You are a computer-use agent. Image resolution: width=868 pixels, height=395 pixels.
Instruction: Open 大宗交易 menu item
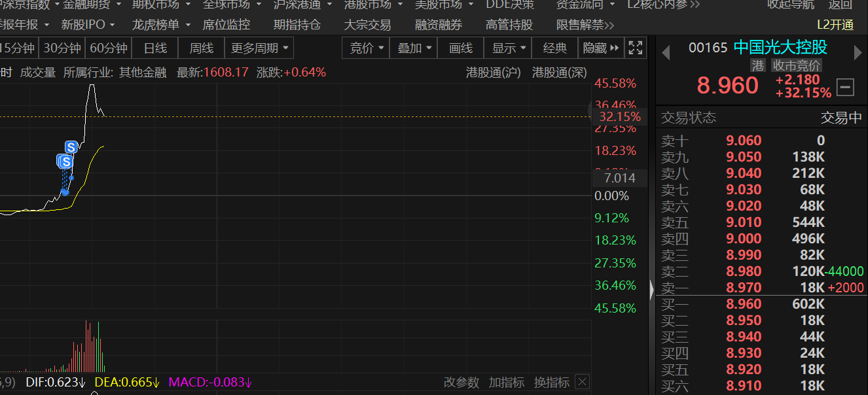pos(368,26)
